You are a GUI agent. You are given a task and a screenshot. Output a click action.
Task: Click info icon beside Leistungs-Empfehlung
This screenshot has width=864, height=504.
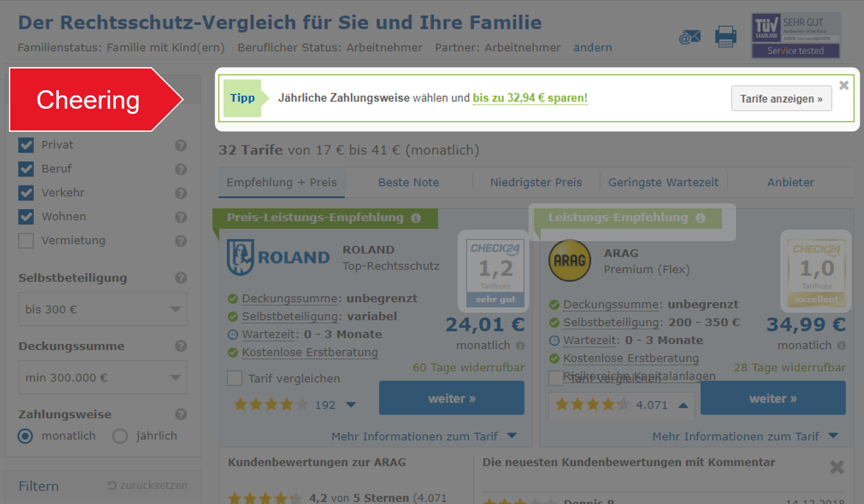700,218
